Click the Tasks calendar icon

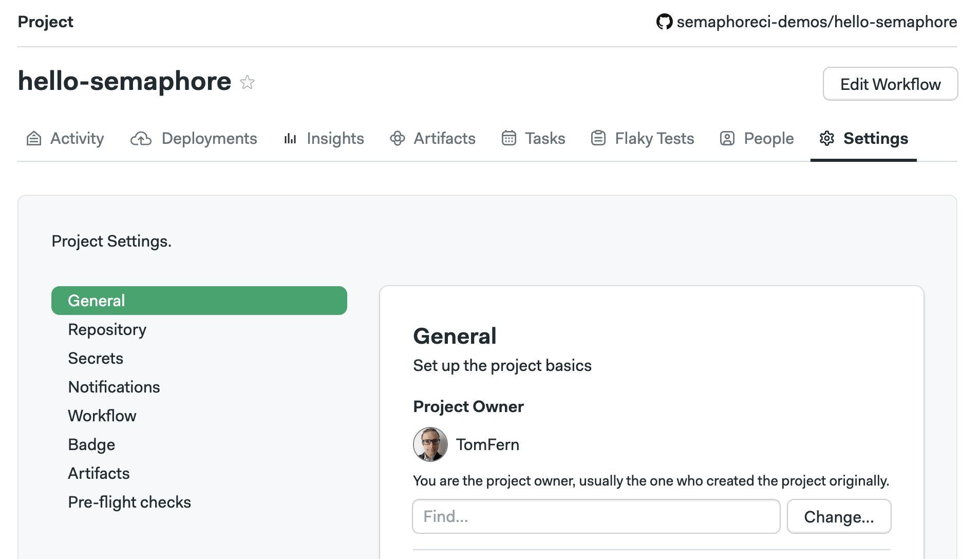point(508,138)
